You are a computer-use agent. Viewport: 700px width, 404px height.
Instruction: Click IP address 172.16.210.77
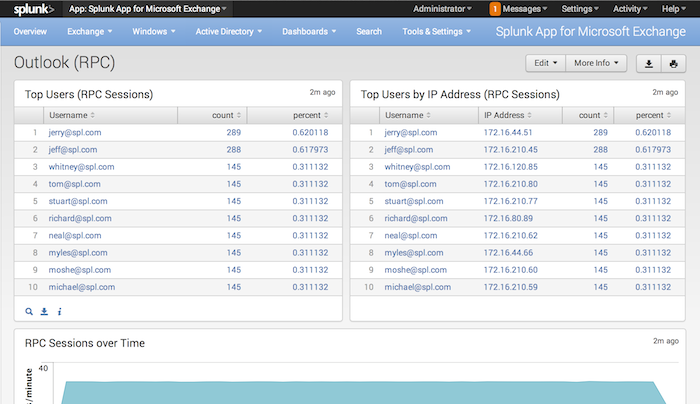tap(511, 201)
